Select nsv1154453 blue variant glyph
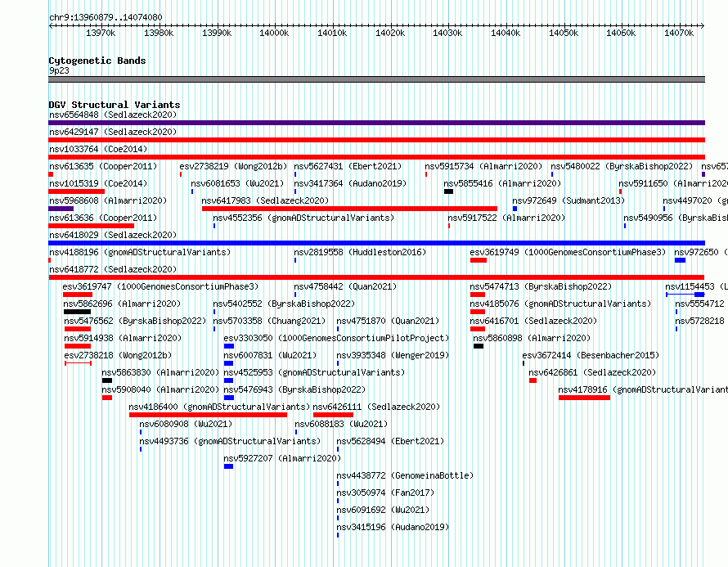Screen dimensions: 728x567 pos(685,295)
